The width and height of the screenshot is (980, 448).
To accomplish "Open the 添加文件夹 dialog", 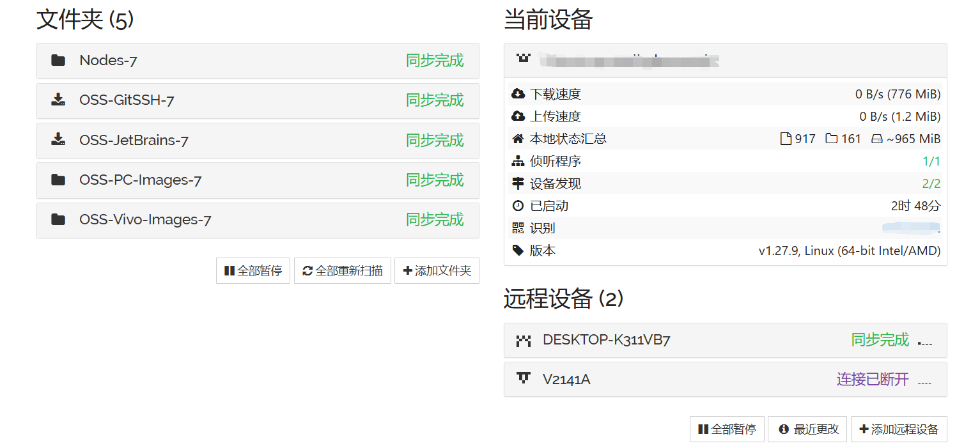I will click(437, 270).
